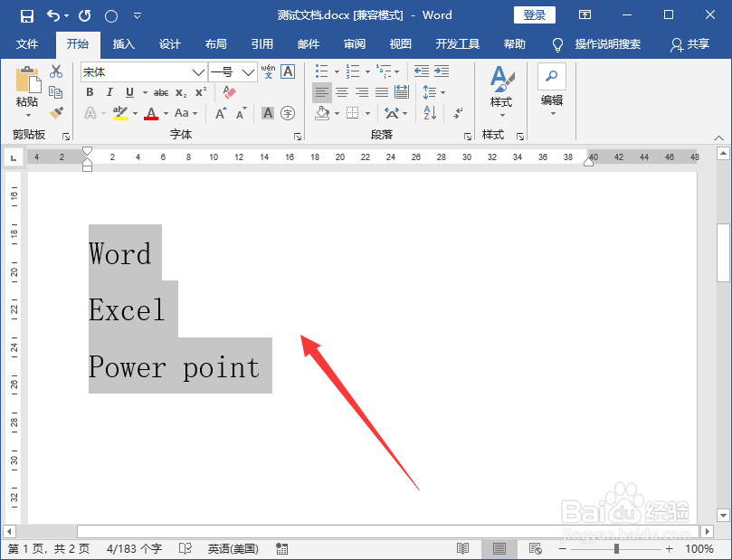This screenshot has width=732, height=560.
Task: Click the vertical scrollbar down arrow
Action: point(724,516)
